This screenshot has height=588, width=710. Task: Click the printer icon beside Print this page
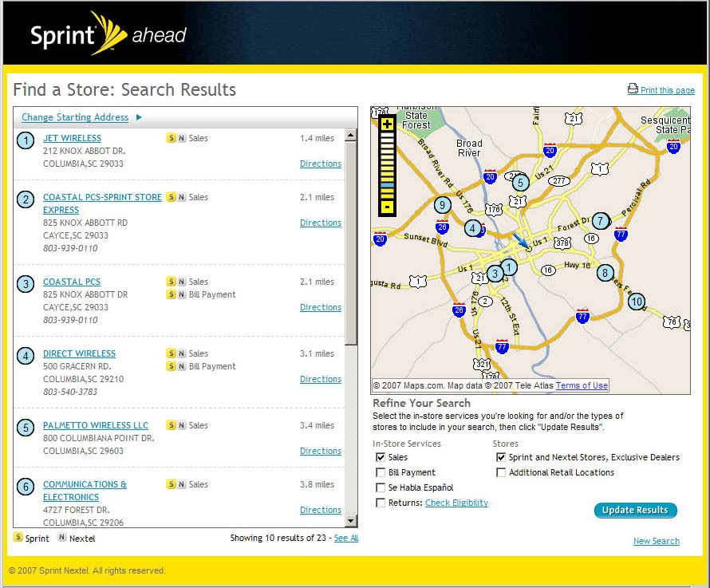[633, 89]
